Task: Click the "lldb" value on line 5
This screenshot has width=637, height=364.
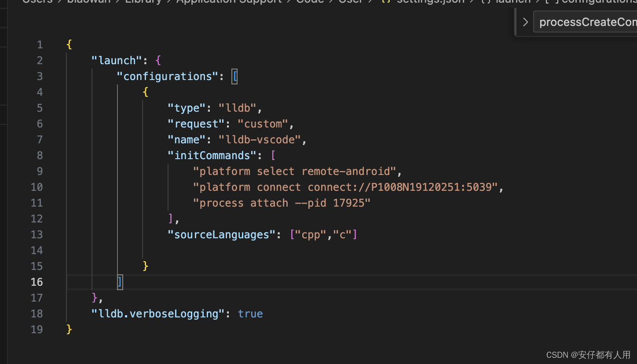Action: point(238,108)
